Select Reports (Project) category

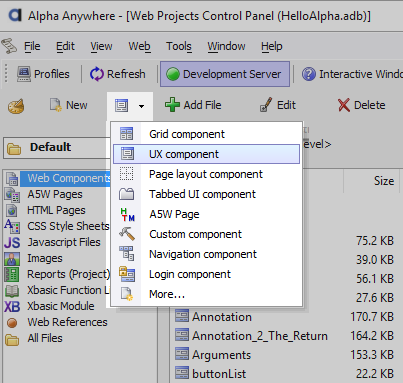click(68, 274)
